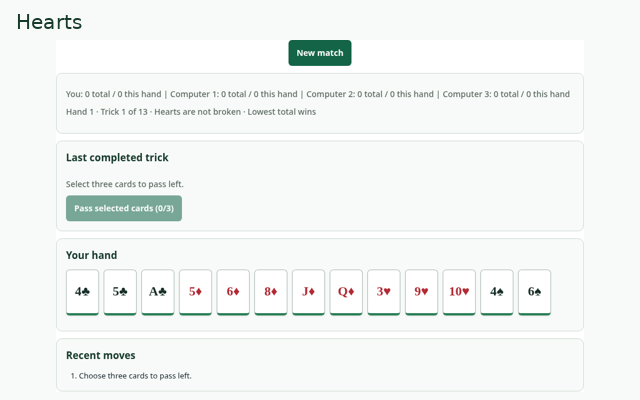Click the Hearts page title
Image resolution: width=640 pixels, height=400 pixels.
pyautogui.click(x=49, y=22)
